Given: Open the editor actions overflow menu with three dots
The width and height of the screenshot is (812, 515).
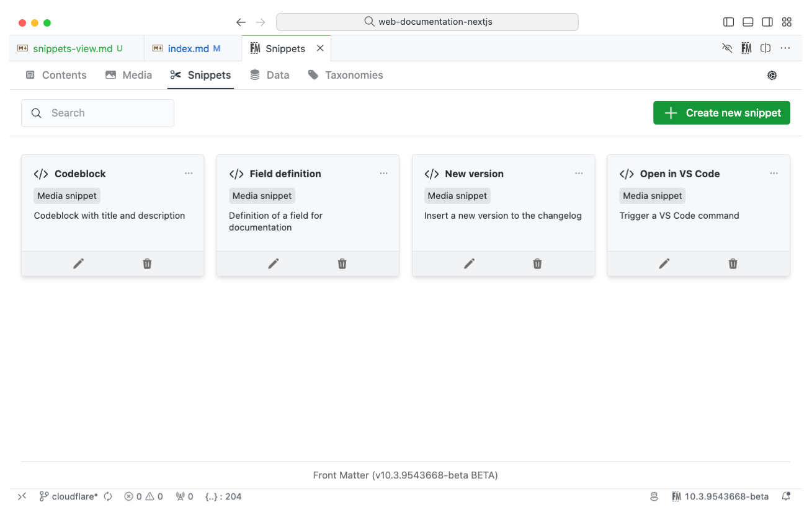Looking at the screenshot, I should pyautogui.click(x=785, y=48).
